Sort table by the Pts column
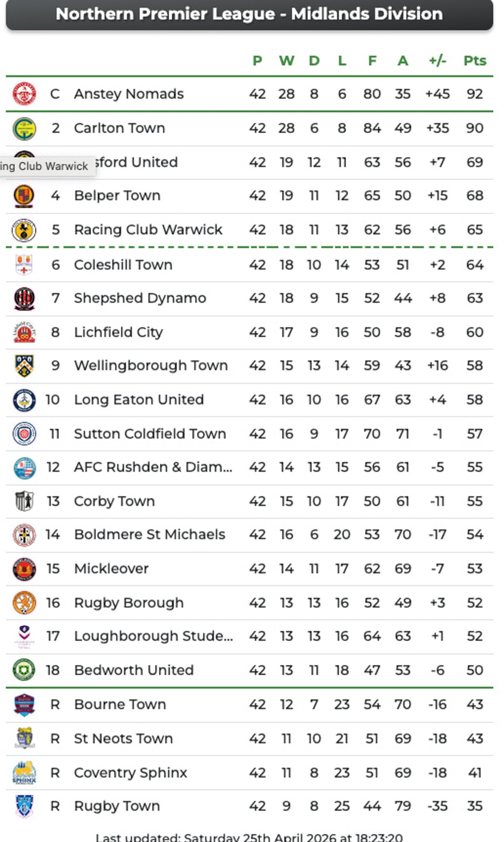This screenshot has height=842, width=504. point(474,61)
